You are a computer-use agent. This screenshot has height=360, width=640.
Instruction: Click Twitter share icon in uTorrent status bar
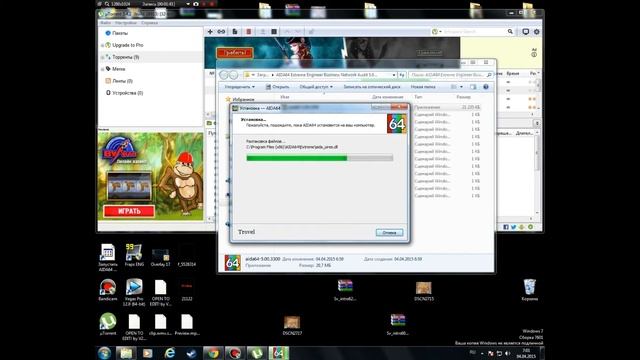point(513,227)
